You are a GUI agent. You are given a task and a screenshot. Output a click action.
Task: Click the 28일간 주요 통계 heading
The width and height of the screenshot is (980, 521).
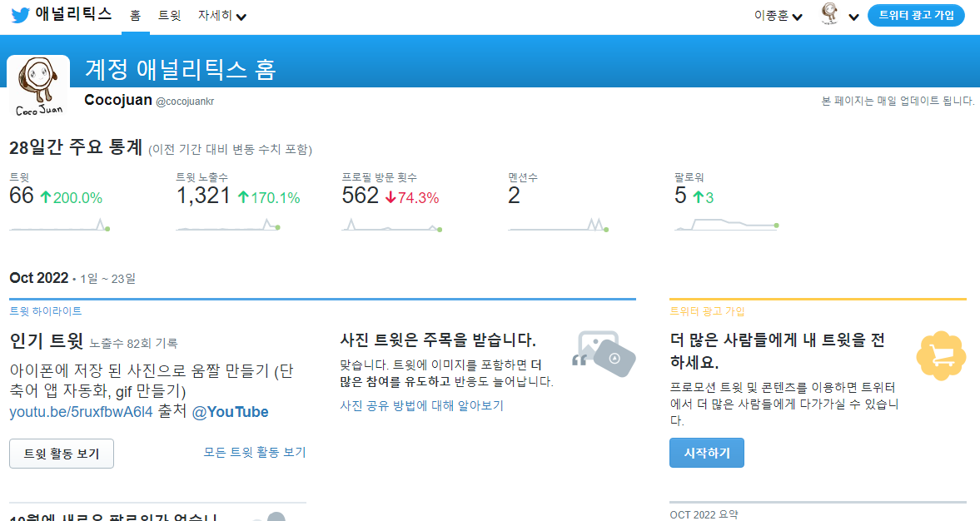[x=76, y=147]
